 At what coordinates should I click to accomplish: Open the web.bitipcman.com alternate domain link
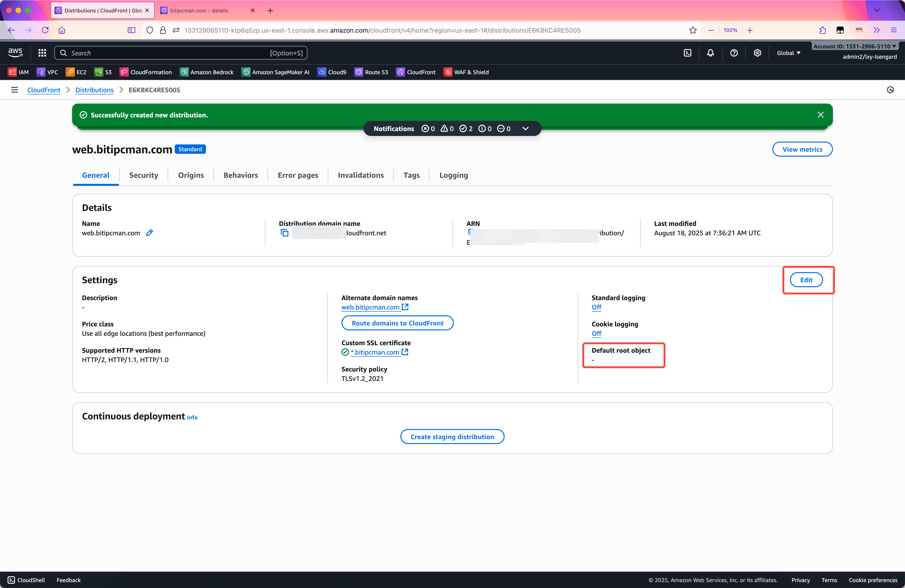pyautogui.click(x=370, y=307)
